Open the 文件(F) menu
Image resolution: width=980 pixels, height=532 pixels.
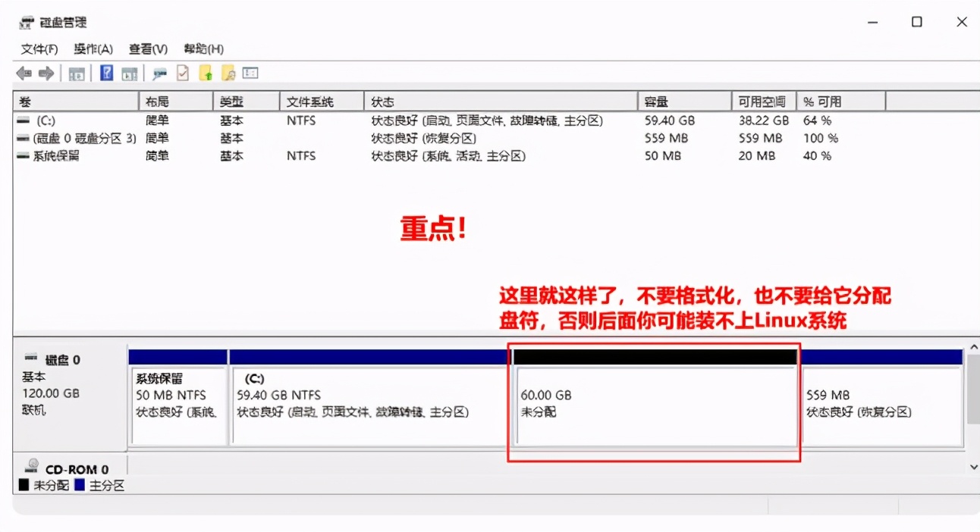coord(39,49)
